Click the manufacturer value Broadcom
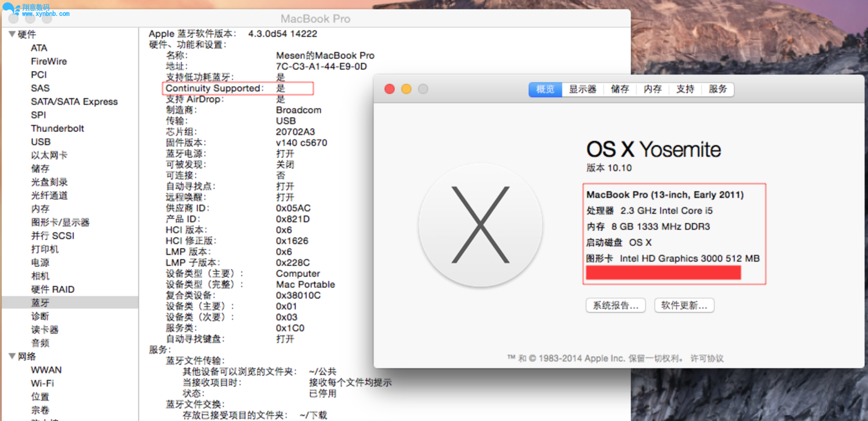 click(x=299, y=110)
